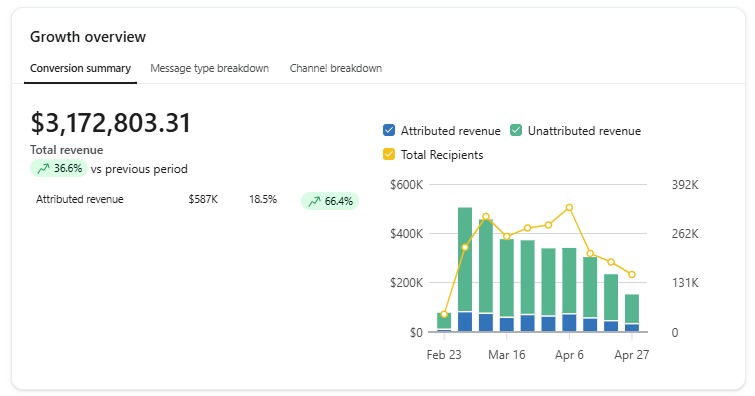Click the tallest green unattributed revenue bar

pos(465,259)
